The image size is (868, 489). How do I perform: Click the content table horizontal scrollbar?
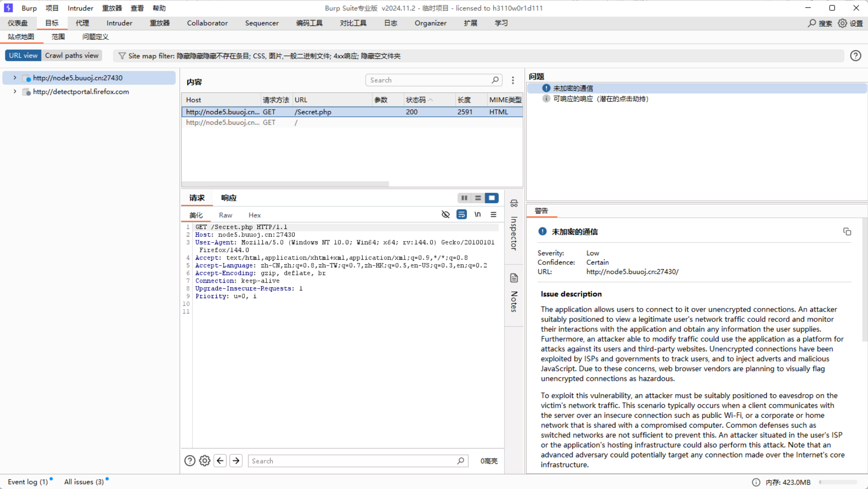click(x=285, y=184)
